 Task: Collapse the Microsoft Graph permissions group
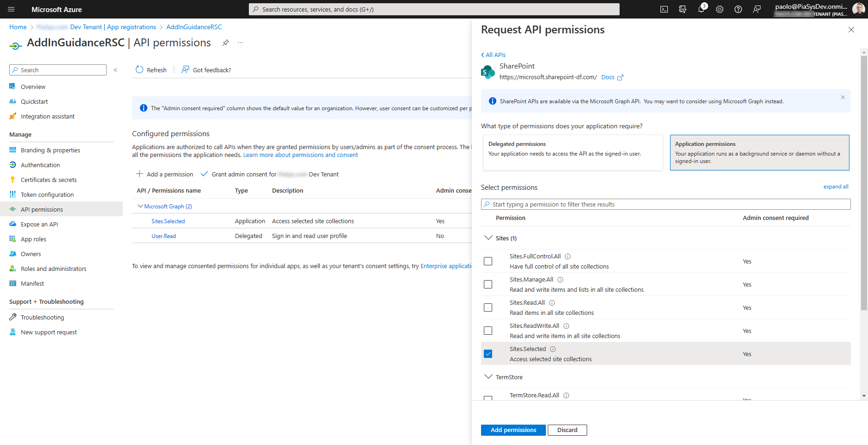140,206
